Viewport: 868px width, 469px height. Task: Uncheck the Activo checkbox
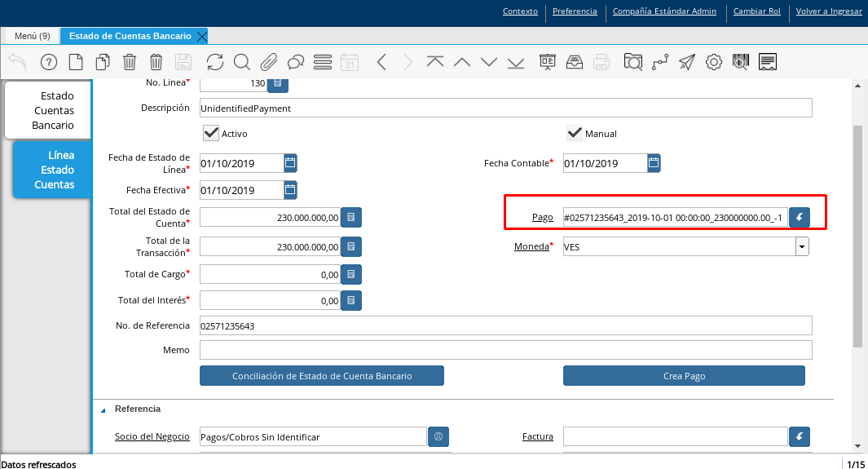click(x=211, y=133)
